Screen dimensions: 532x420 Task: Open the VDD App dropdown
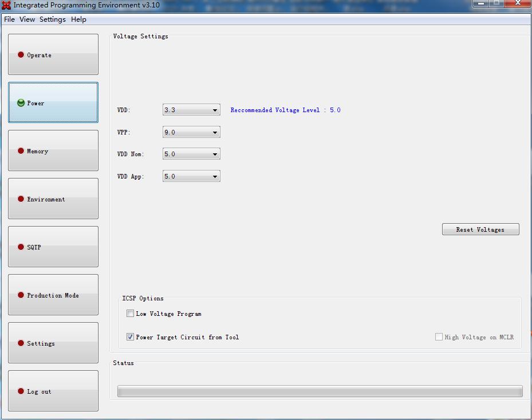(x=191, y=176)
